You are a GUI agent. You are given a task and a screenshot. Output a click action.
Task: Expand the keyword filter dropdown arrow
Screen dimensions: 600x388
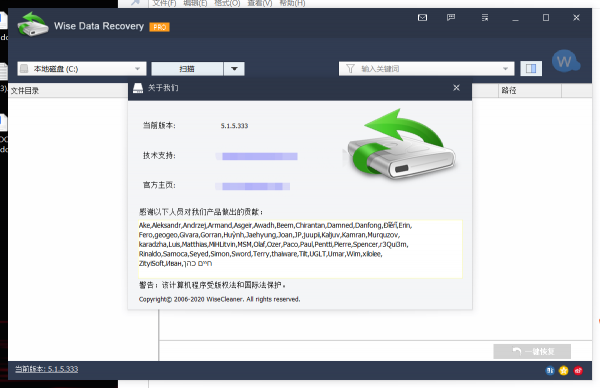pyautogui.click(x=505, y=69)
